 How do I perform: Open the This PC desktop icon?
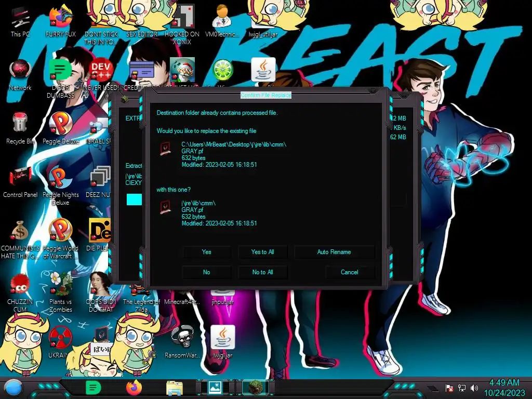click(x=20, y=22)
